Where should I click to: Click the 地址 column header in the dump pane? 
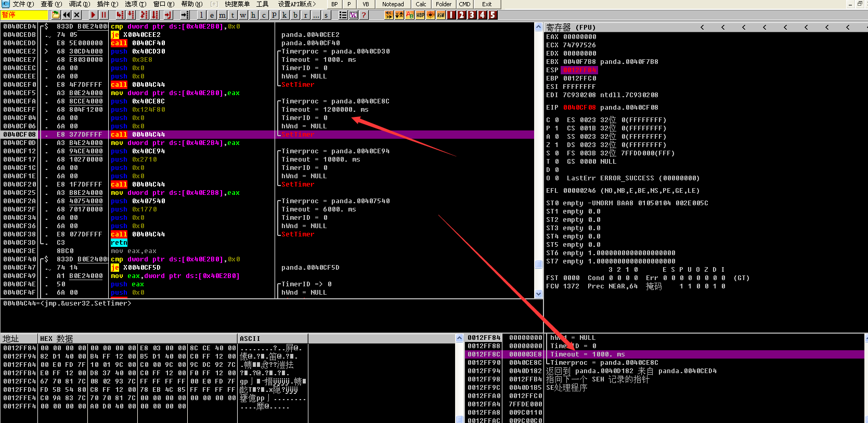tap(19, 338)
